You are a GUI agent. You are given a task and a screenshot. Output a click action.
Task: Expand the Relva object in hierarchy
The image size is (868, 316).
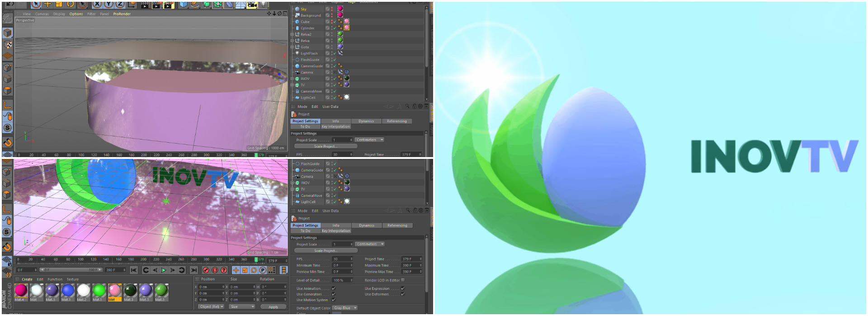coord(292,41)
